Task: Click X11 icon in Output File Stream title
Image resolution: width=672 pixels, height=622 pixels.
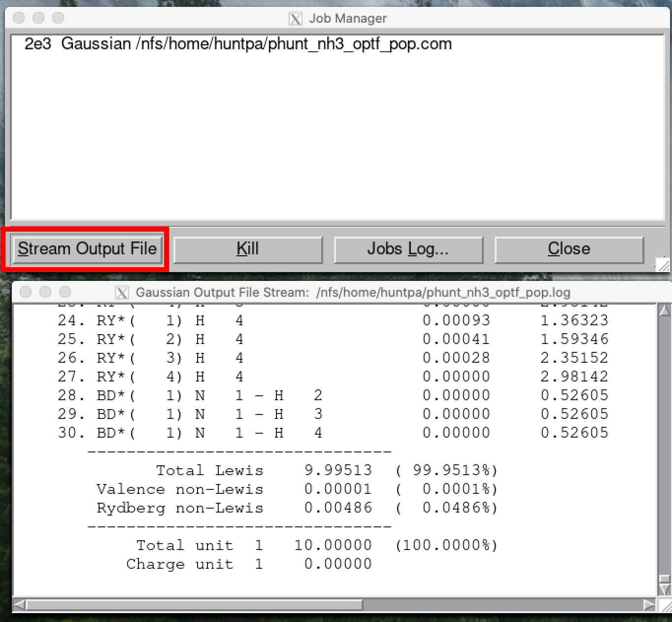Action: pyautogui.click(x=122, y=293)
